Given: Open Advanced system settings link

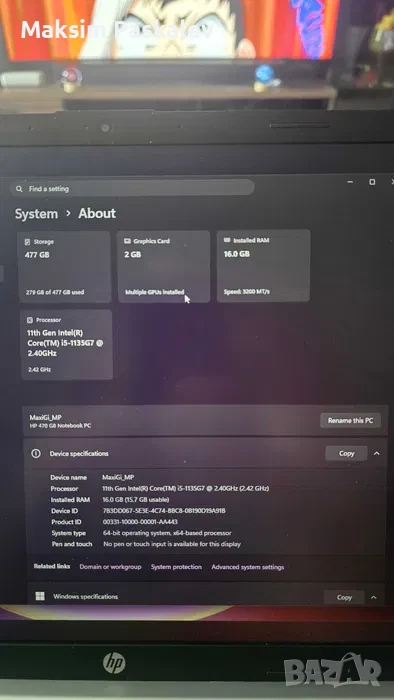Looking at the screenshot, I should point(248,567).
